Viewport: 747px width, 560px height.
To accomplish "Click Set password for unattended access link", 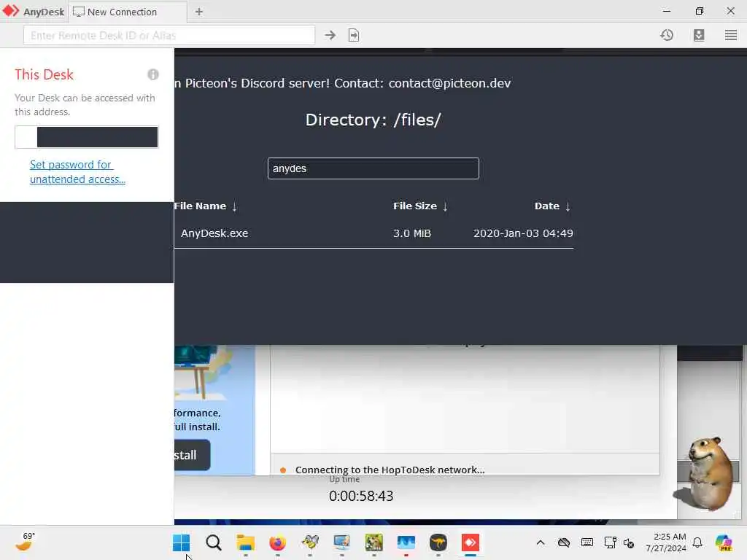I will 77,172.
